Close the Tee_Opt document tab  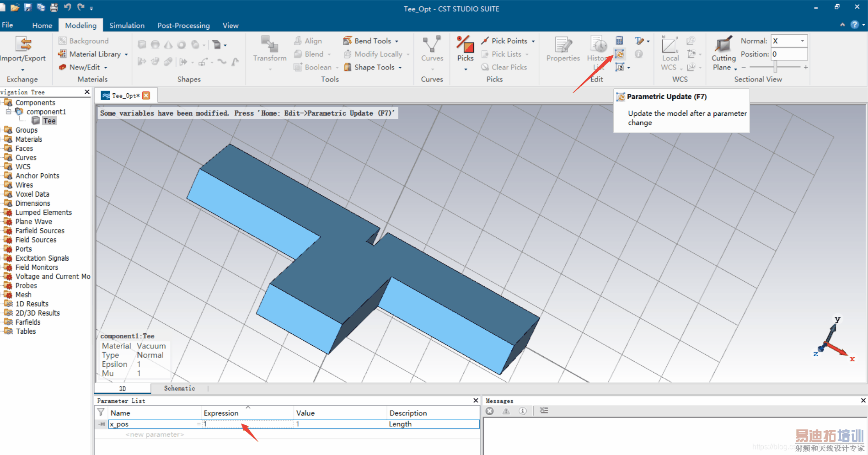tap(146, 95)
